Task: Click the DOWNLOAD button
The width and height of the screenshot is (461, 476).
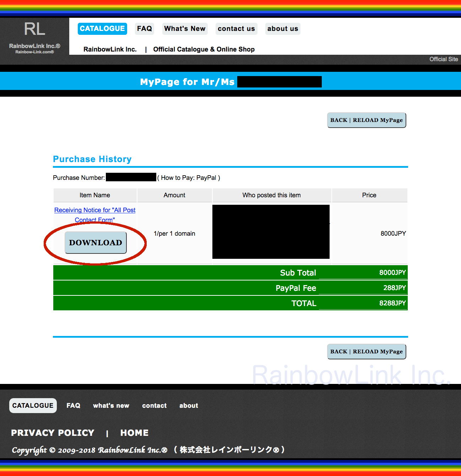Action: click(96, 243)
